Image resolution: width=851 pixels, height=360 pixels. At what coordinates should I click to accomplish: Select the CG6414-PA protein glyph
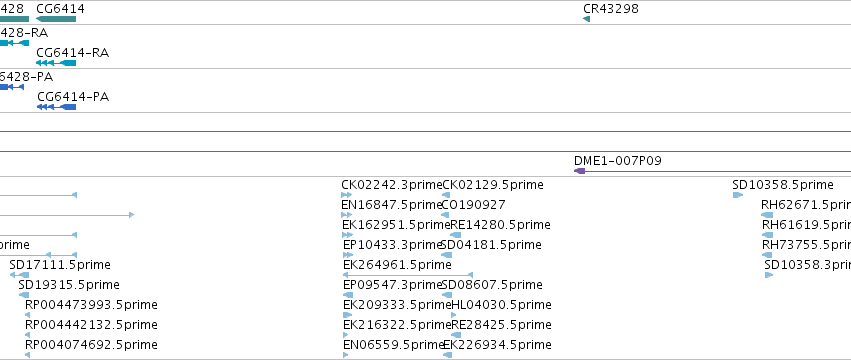(x=56, y=107)
